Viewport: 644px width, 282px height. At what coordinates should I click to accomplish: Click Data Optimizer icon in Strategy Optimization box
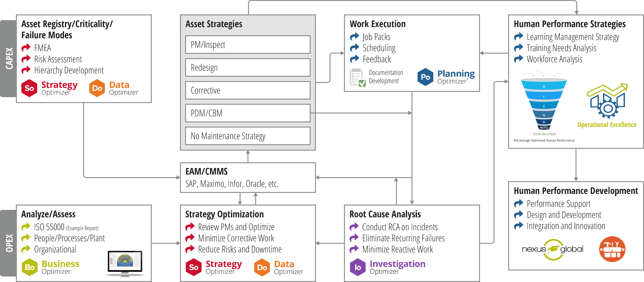262,267
